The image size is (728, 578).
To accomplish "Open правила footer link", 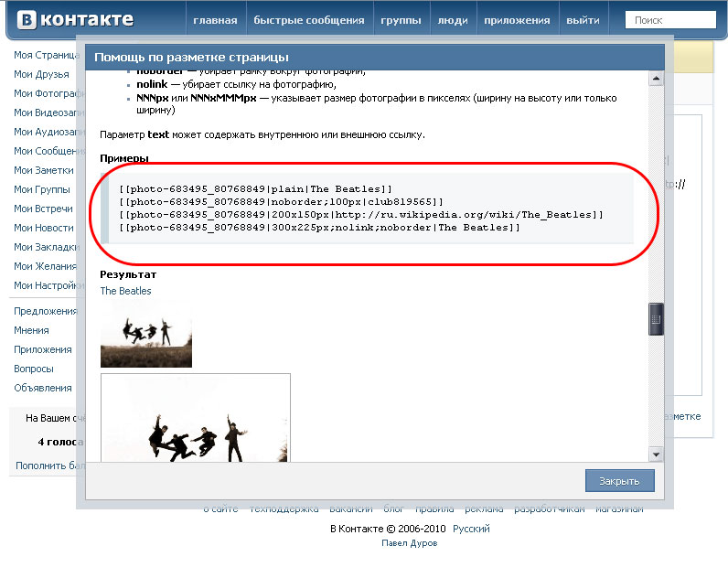I will click(x=434, y=509).
